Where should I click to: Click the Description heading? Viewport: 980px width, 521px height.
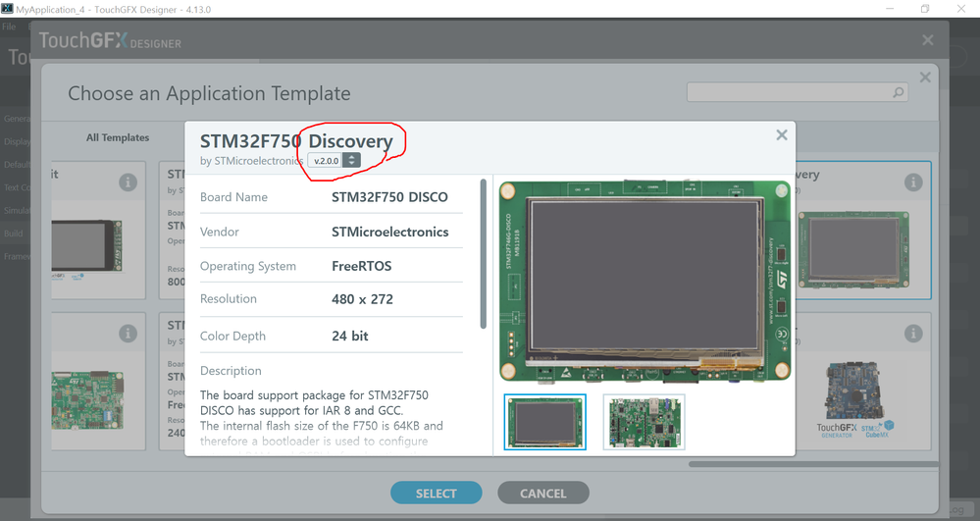click(231, 371)
